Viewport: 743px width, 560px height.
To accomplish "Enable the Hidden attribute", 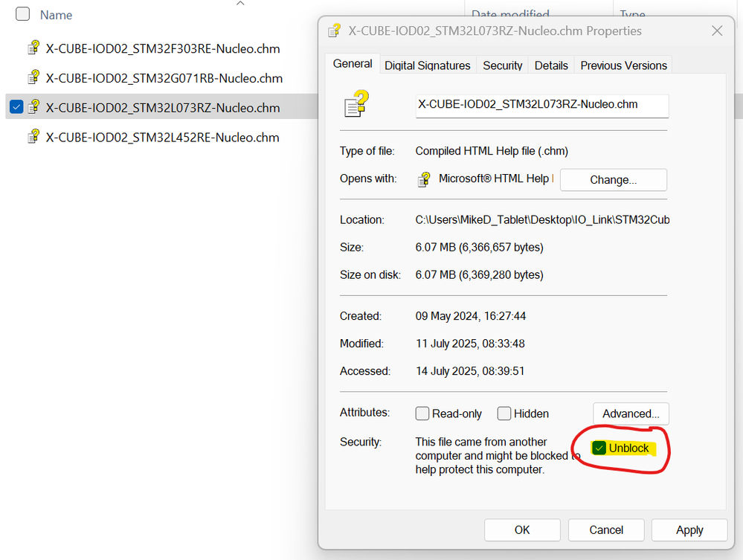I will click(504, 413).
